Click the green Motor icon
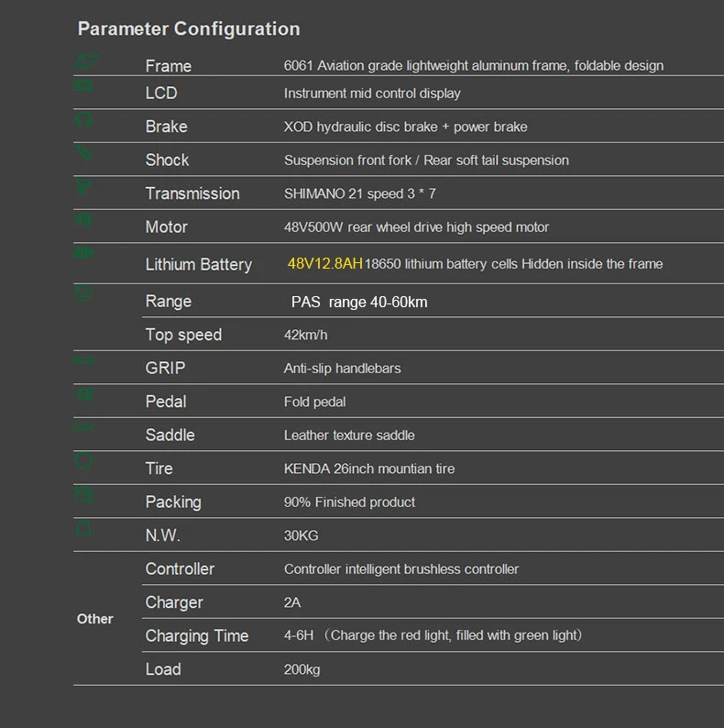The width and height of the screenshot is (724, 728). [83, 220]
